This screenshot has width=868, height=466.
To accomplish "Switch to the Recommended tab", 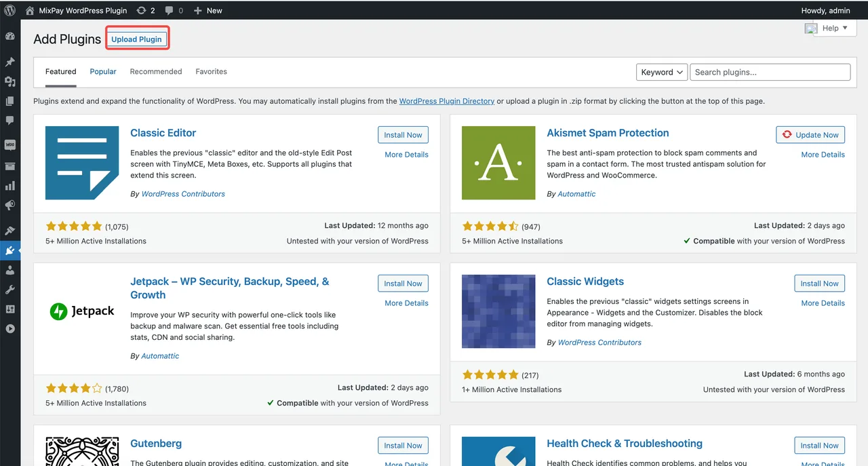I will 156,71.
